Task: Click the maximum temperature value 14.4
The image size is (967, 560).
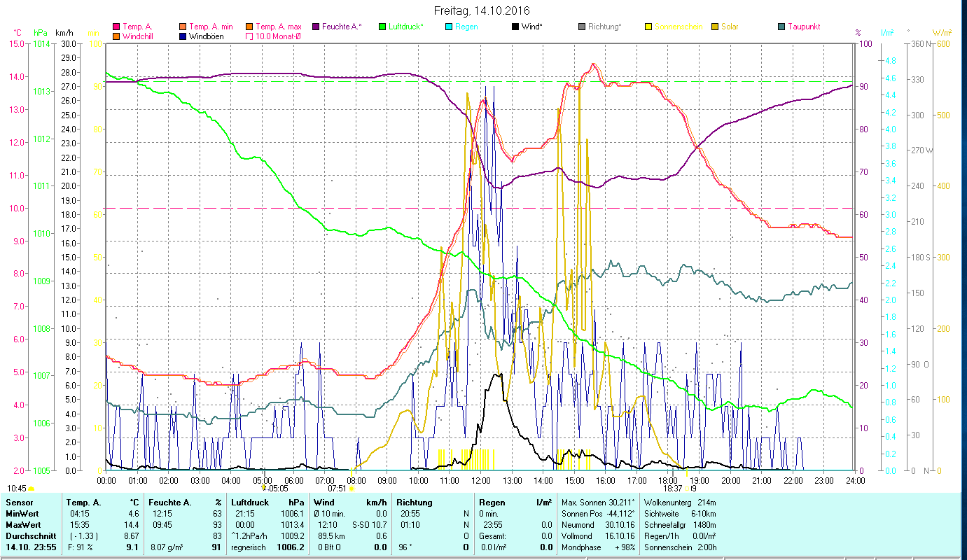Action: [x=132, y=524]
